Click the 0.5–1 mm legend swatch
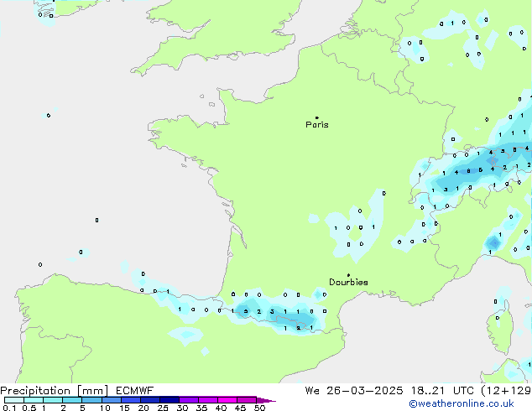Image resolution: width=532 pixels, height=411 pixels. click(x=34, y=400)
